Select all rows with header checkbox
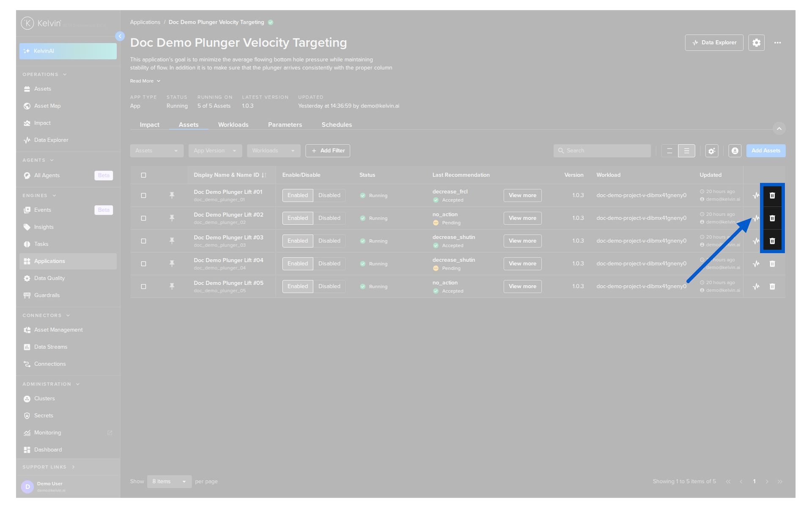The width and height of the screenshot is (812, 508). pos(143,175)
